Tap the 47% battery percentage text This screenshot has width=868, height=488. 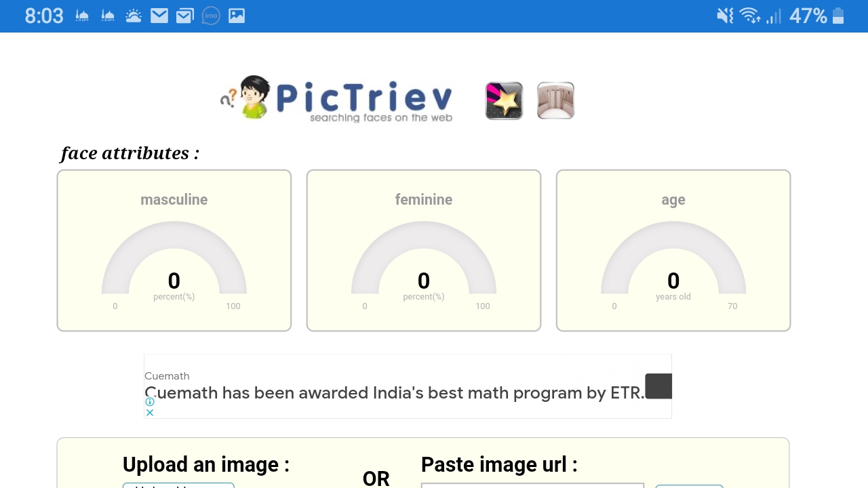click(x=808, y=16)
